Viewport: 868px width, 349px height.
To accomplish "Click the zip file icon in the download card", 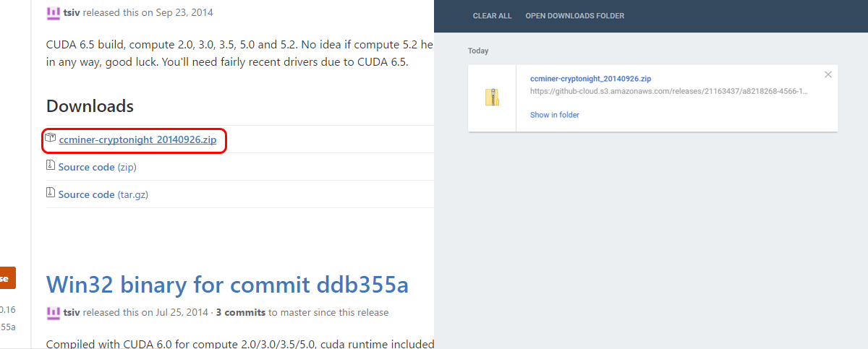I will 492,98.
